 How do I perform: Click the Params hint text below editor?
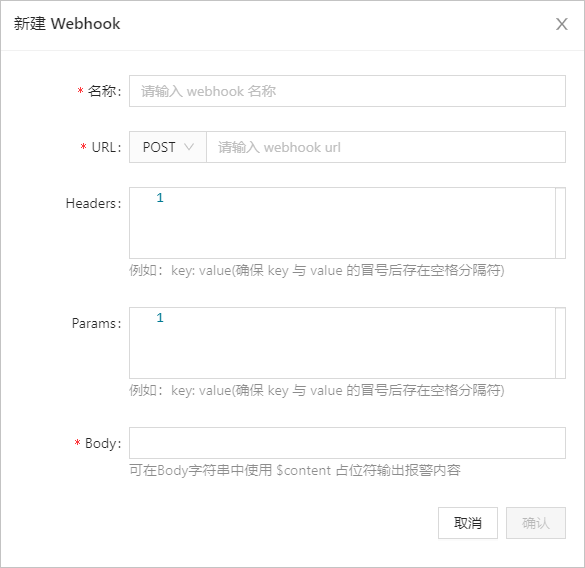click(317, 390)
